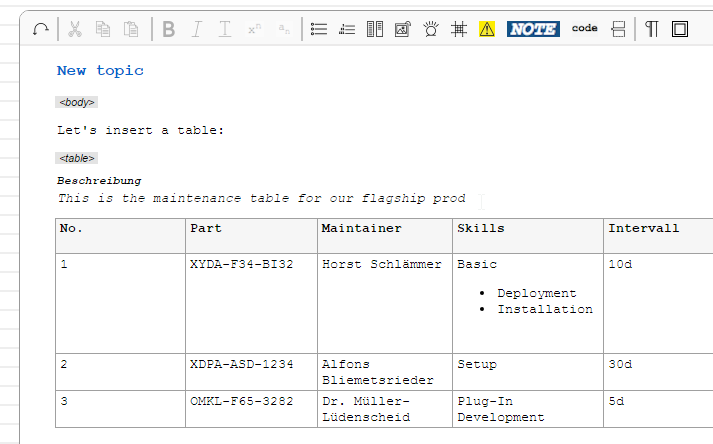
Task: Click the Maintainer column header cell
Action: (x=362, y=228)
